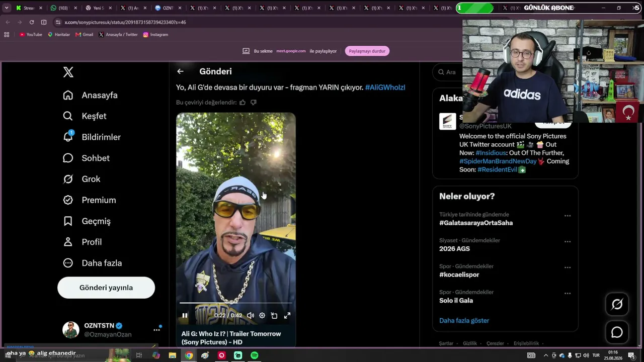Open YouTube bookmark
Image resolution: width=644 pixels, height=362 pixels.
tap(31, 35)
